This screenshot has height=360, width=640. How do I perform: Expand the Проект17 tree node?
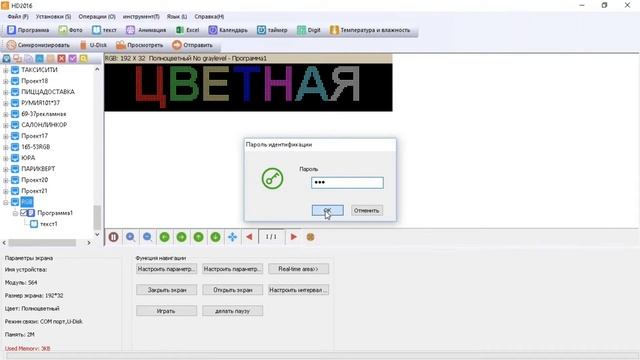(x=6, y=136)
